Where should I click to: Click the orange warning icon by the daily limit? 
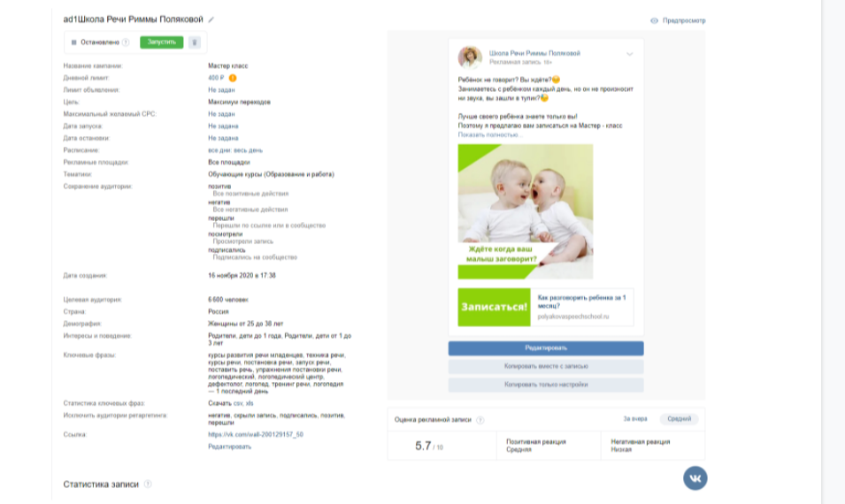coord(233,78)
